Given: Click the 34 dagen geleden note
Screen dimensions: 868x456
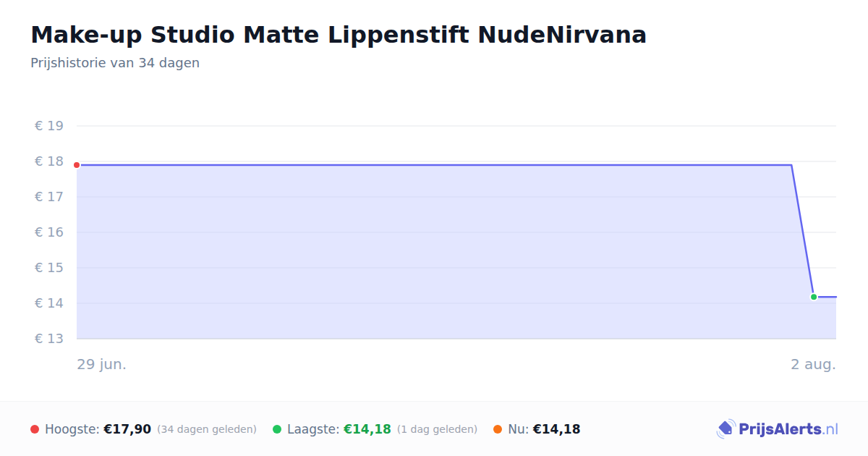Looking at the screenshot, I should point(207,429).
